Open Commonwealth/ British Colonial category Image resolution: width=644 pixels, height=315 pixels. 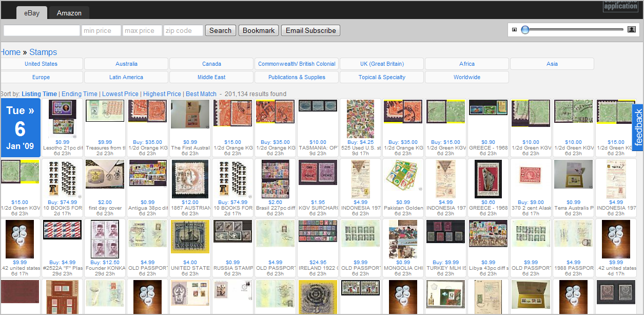(297, 64)
